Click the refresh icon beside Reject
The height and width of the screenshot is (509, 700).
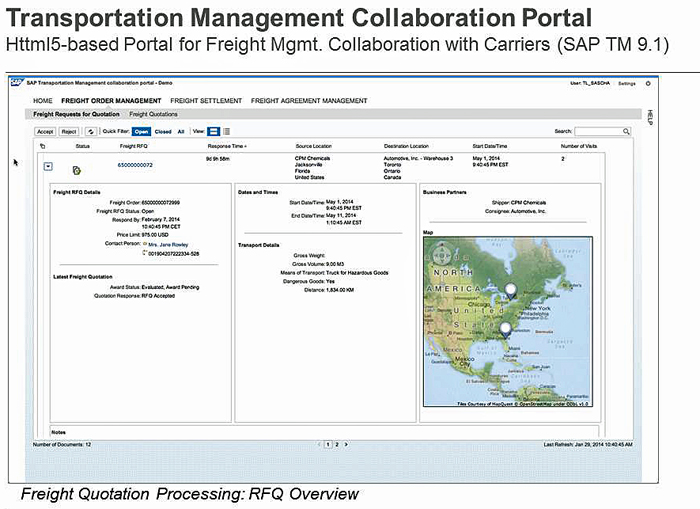coord(91,131)
